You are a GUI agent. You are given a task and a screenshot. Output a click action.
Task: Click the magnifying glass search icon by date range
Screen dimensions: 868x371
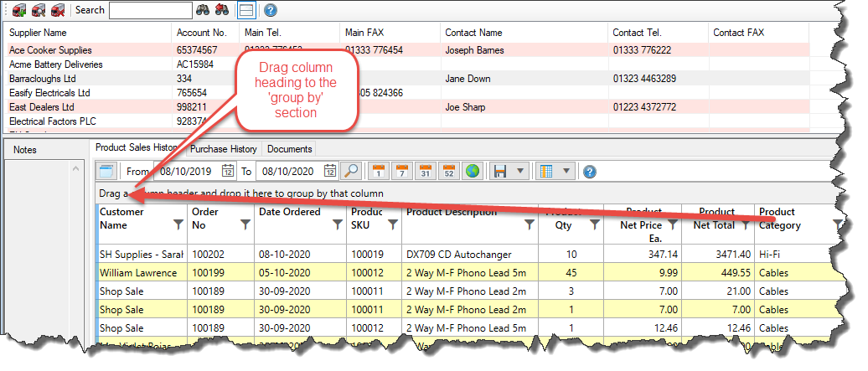(x=351, y=171)
